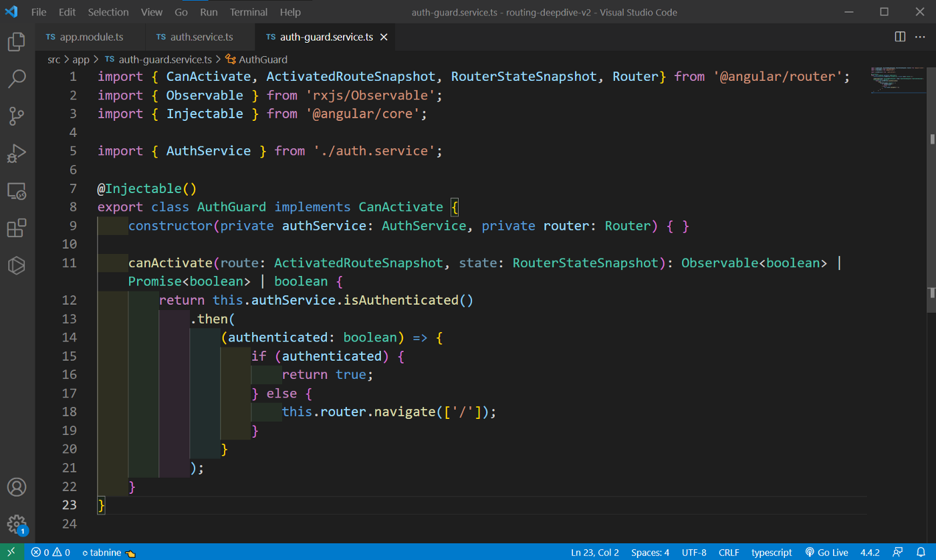Click 'implements' keyword on line 8
The height and width of the screenshot is (560, 936).
coord(312,207)
